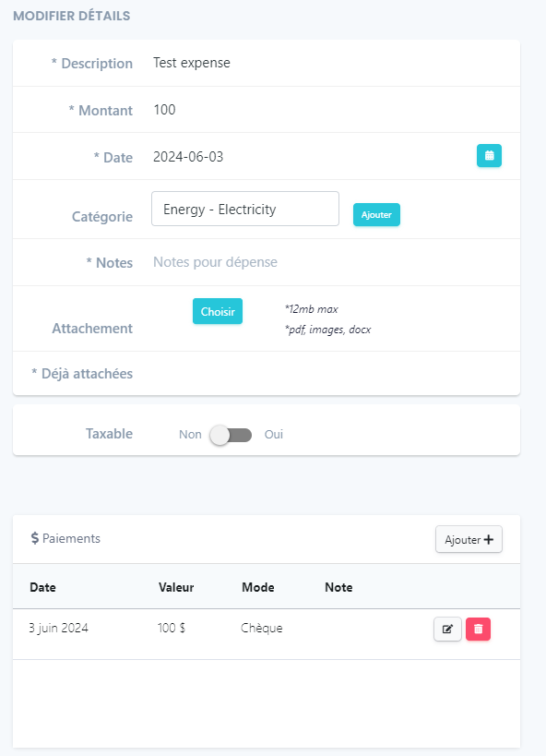The height and width of the screenshot is (756, 546).
Task: Click the plus icon on Ajouter payment
Action: [x=488, y=539]
